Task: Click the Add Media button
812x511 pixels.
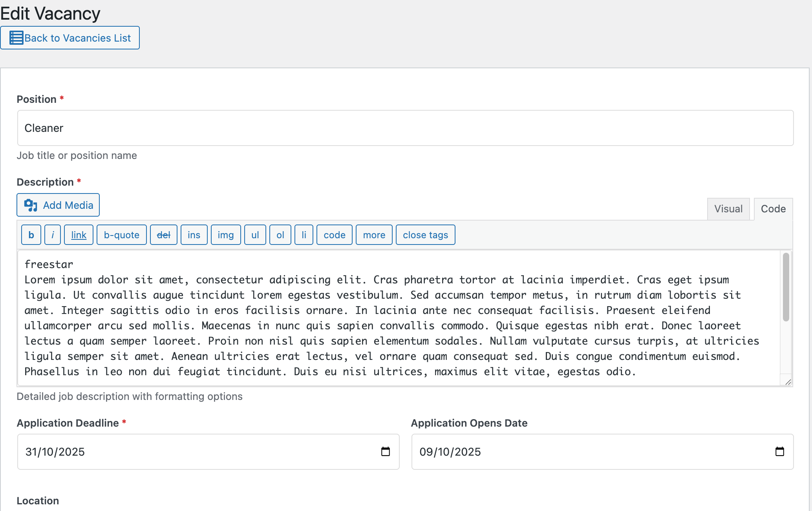Action: pyautogui.click(x=58, y=205)
